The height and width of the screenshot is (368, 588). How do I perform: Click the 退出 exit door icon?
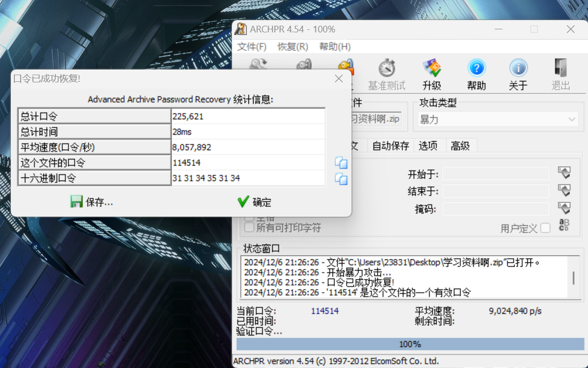pos(561,68)
